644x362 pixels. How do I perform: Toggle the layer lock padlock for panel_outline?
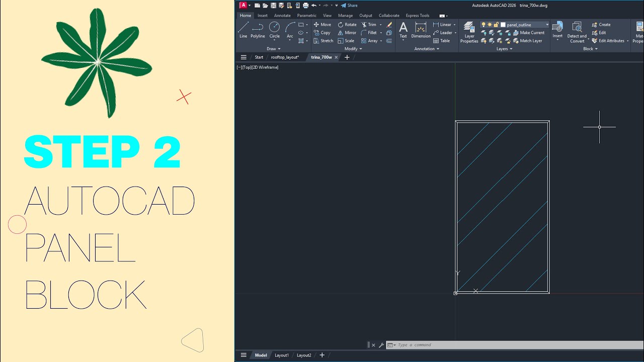tap(496, 25)
